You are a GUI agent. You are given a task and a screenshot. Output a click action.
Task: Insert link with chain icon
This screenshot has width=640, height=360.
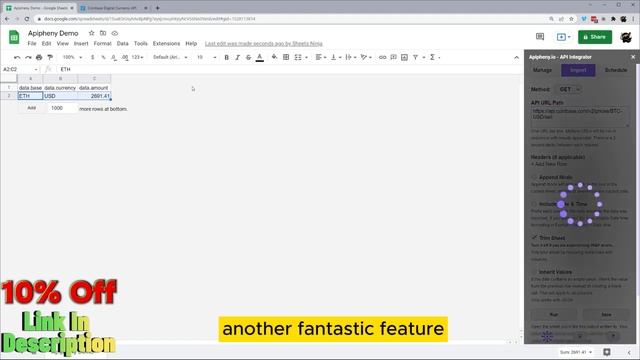coord(382,58)
